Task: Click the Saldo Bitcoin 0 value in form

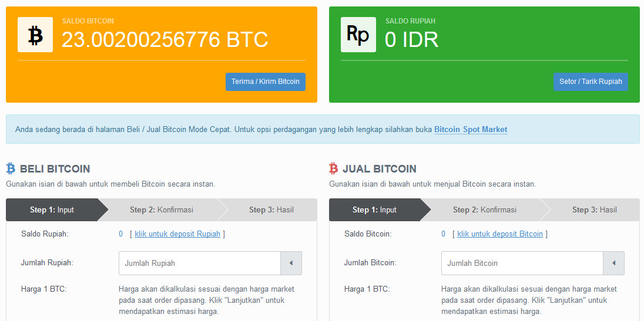Action: point(443,234)
